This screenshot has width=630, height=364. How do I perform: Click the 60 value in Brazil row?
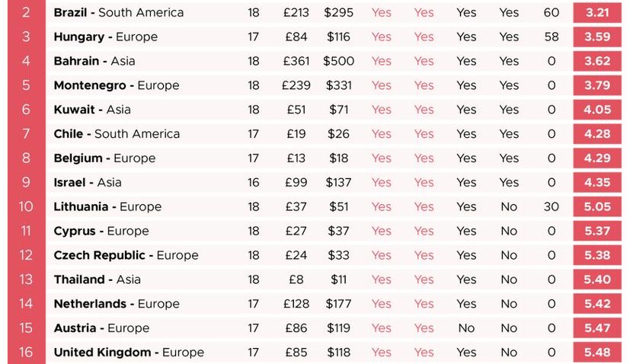pyautogui.click(x=552, y=13)
